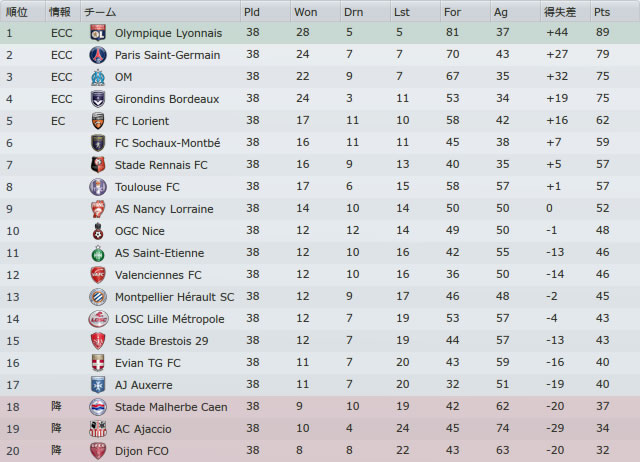This screenshot has width=640, height=462.
Task: Click the Olympique Lyonnais club crest
Action: coord(98,33)
